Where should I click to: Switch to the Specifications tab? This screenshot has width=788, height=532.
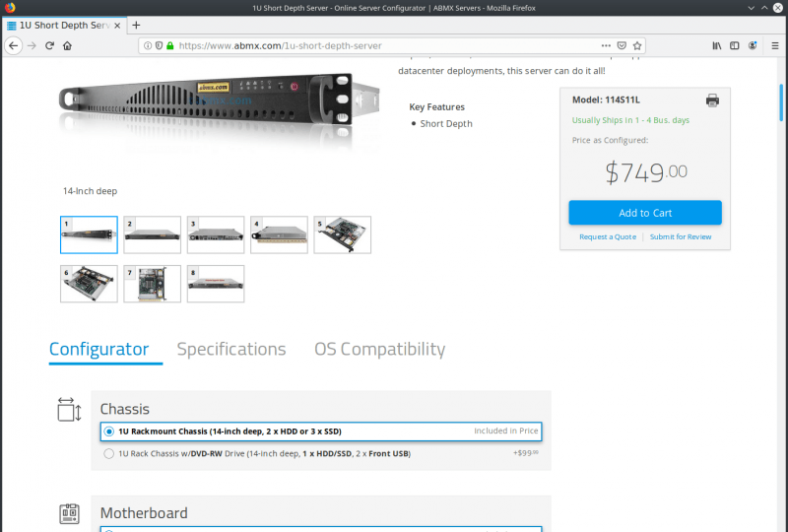(x=231, y=349)
